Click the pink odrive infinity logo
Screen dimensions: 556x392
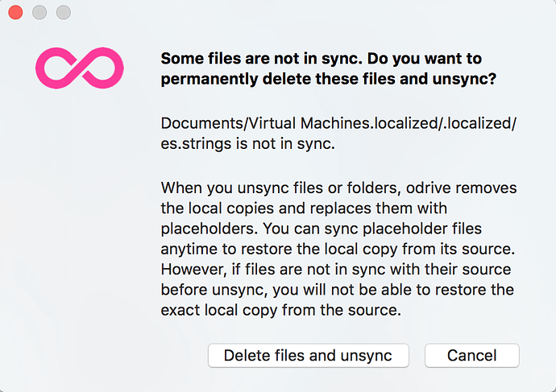click(x=80, y=68)
